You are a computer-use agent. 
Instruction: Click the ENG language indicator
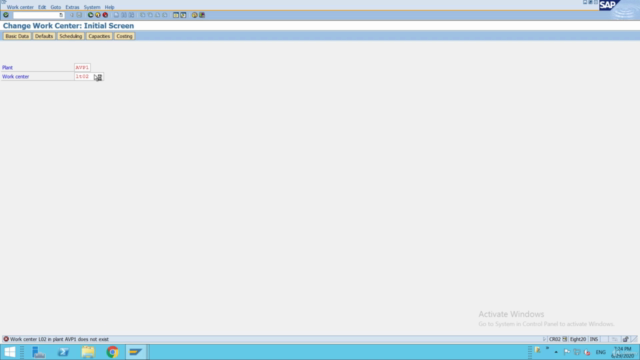pos(601,352)
